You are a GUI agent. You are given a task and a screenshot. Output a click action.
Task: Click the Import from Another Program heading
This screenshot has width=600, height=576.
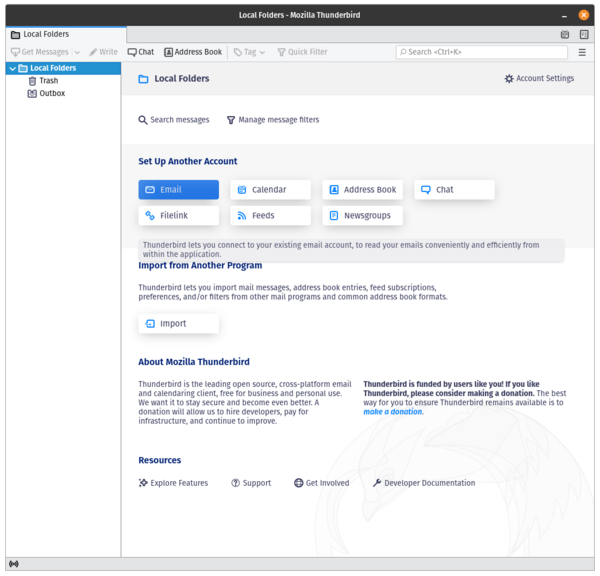click(x=200, y=266)
